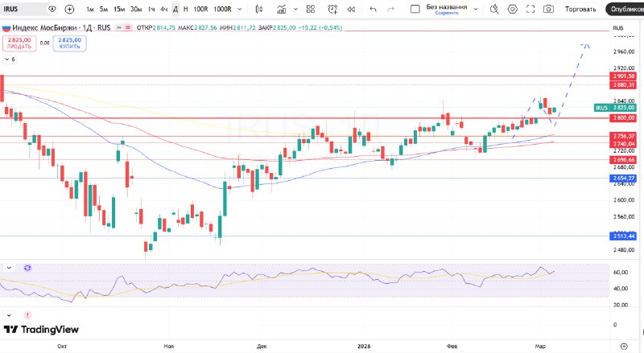Click the Торговать button
644x353 pixels.
coord(580,9)
